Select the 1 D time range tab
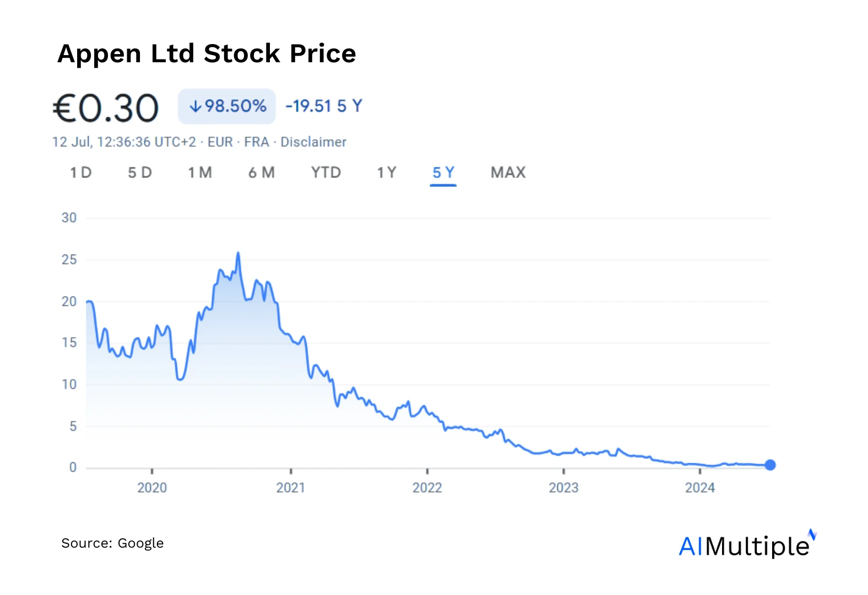 click(x=80, y=173)
